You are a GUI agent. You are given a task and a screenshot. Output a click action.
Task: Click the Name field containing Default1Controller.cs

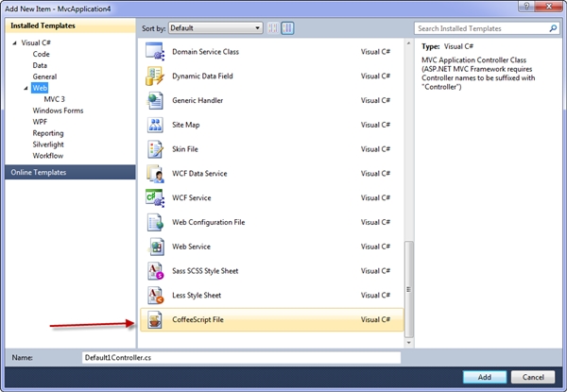click(241, 358)
